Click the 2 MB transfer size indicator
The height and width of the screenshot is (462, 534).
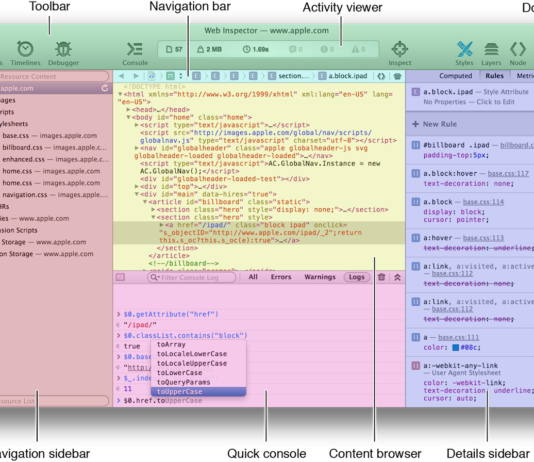point(209,49)
